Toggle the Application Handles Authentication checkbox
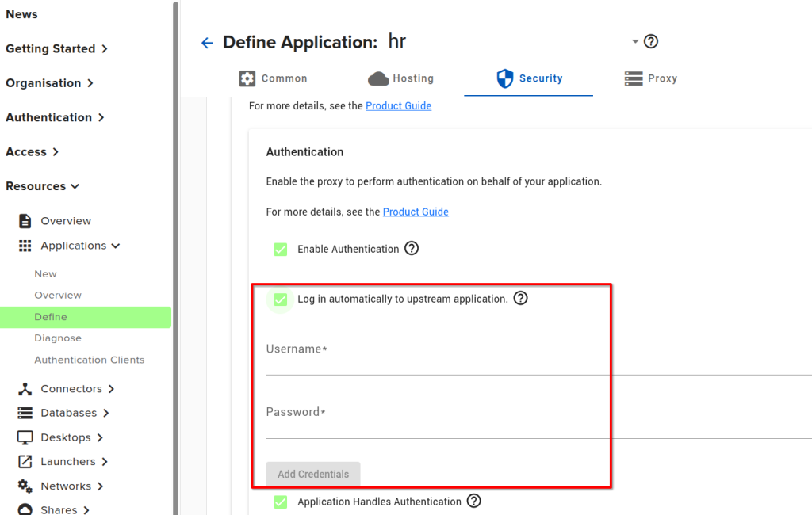 (x=280, y=502)
